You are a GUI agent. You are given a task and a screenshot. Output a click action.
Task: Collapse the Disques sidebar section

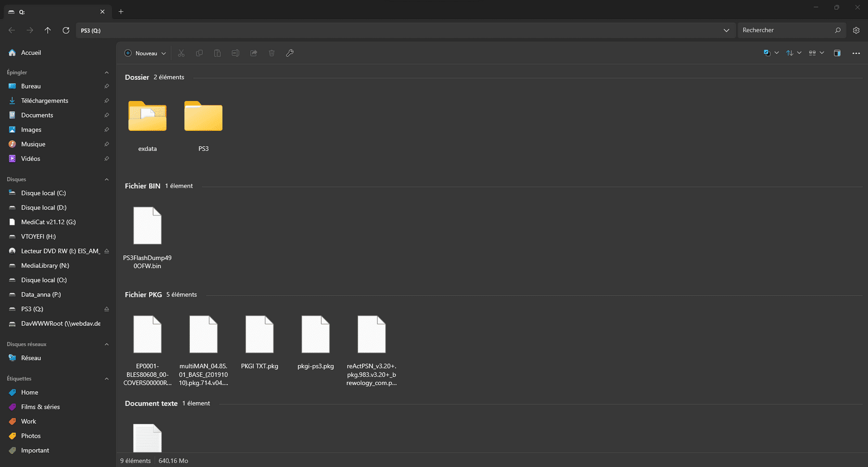[x=106, y=179]
